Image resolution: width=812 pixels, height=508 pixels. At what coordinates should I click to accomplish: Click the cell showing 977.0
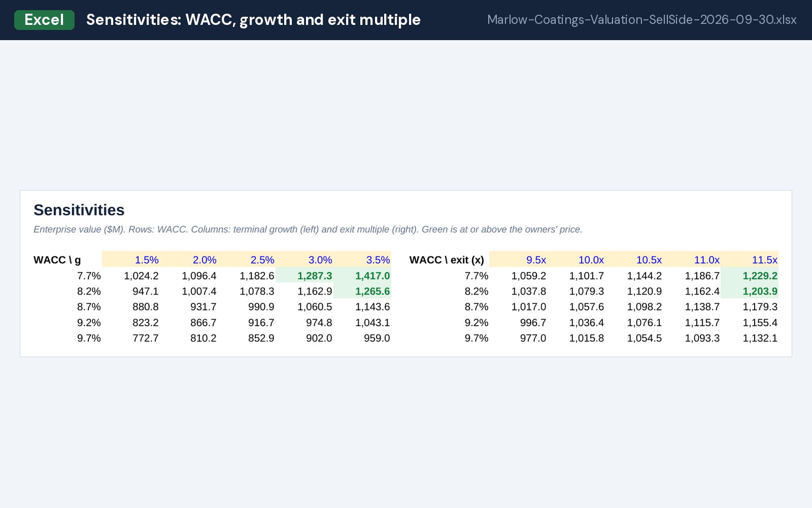(x=533, y=338)
